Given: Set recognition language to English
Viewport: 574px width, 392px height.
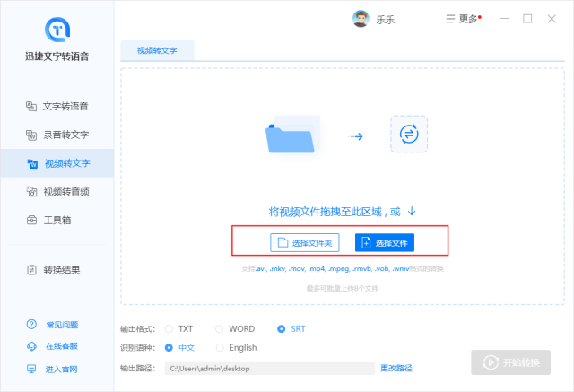Looking at the screenshot, I should [221, 348].
